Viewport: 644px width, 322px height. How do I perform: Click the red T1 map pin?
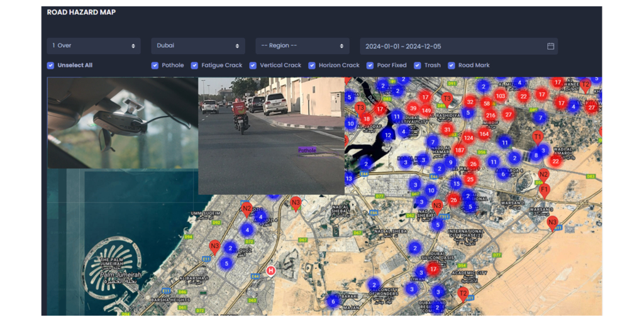click(x=538, y=136)
